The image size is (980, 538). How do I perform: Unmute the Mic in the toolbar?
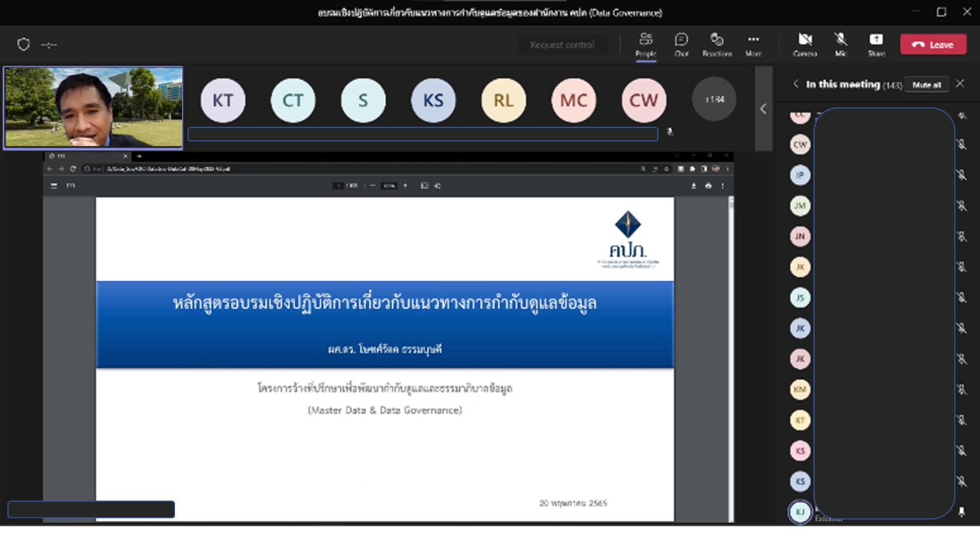(x=841, y=44)
